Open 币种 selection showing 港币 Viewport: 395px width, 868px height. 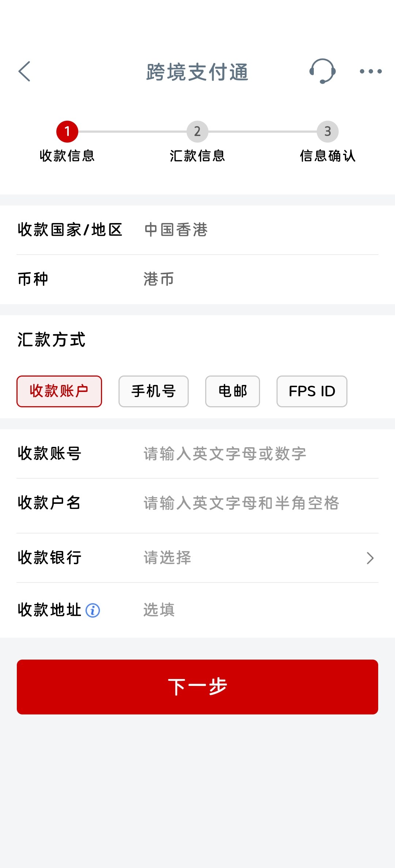tap(197, 279)
